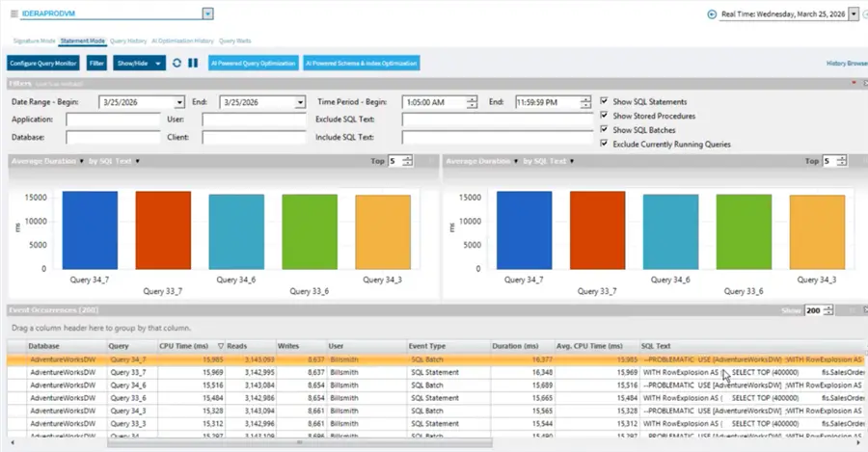The width and height of the screenshot is (868, 452).
Task: Click the blue Query 34_7 bar in left chart
Action: [90, 230]
